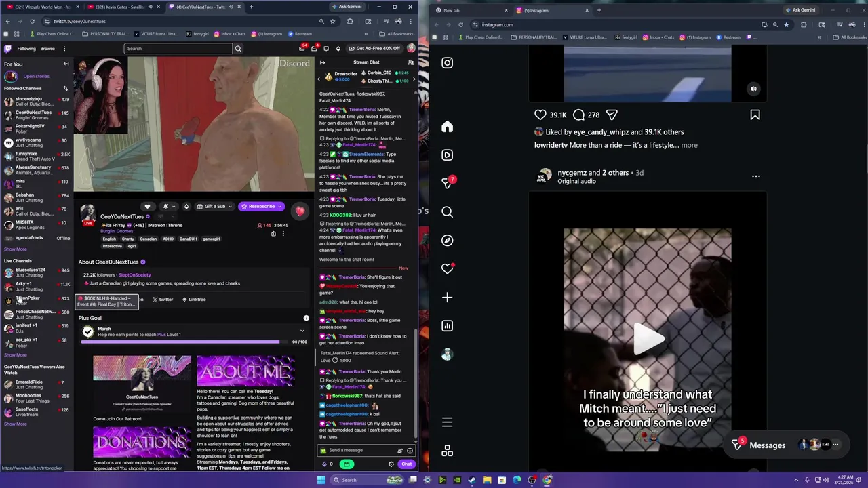Image resolution: width=868 pixels, height=488 pixels.
Task: Open Instagram notifications heart icon
Action: pyautogui.click(x=447, y=269)
